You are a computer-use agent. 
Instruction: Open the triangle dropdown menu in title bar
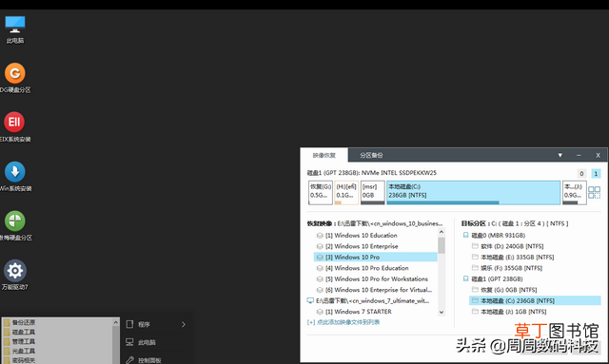click(x=560, y=155)
